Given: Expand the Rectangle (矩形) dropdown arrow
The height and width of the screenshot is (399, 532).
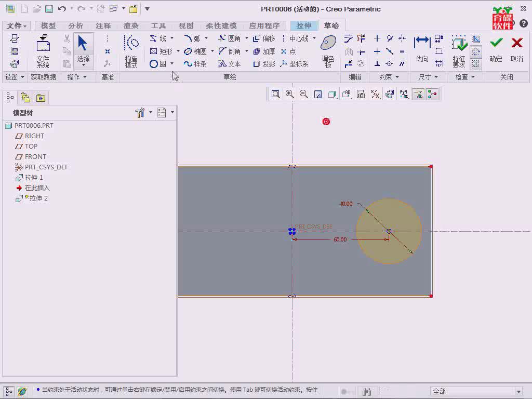Looking at the screenshot, I should [178, 51].
